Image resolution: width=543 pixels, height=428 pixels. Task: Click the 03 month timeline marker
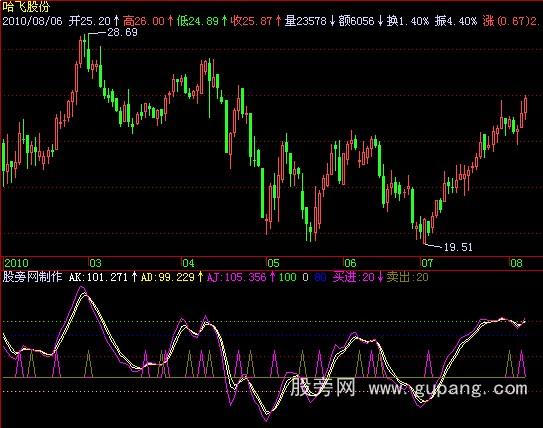pyautogui.click(x=95, y=263)
